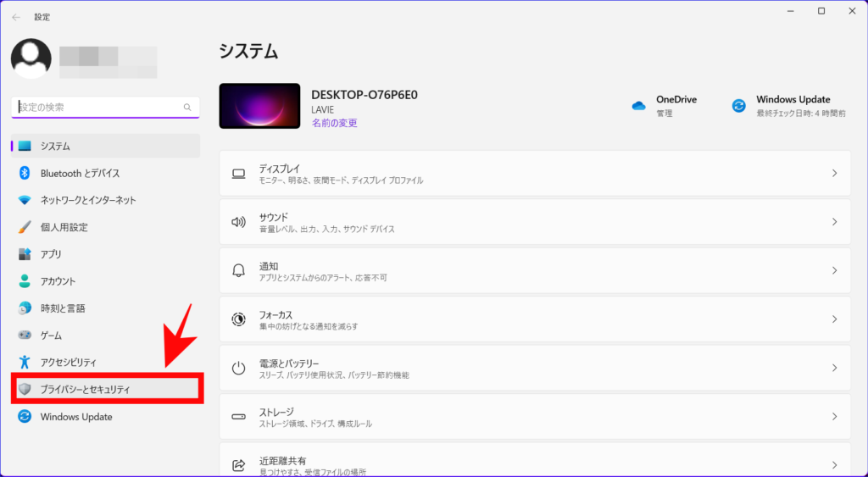Select システム in the navigation sidebar
This screenshot has width=868, height=477.
pos(55,146)
